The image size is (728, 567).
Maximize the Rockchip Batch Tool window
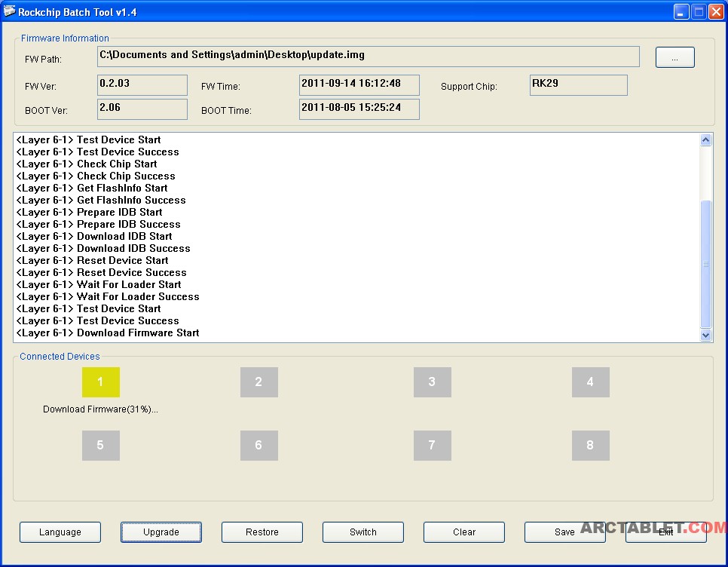click(x=699, y=11)
